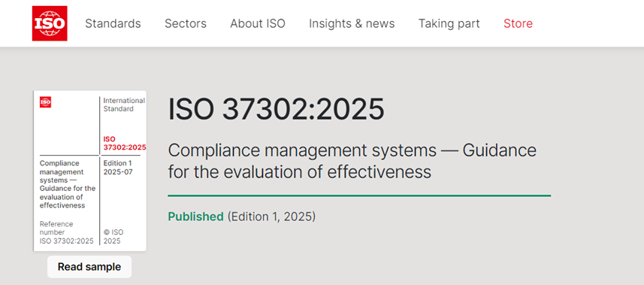Click the Compliance management systems subtitle beside cover
Image resolution: width=644 pixels, height=285 pixels.
point(352,161)
